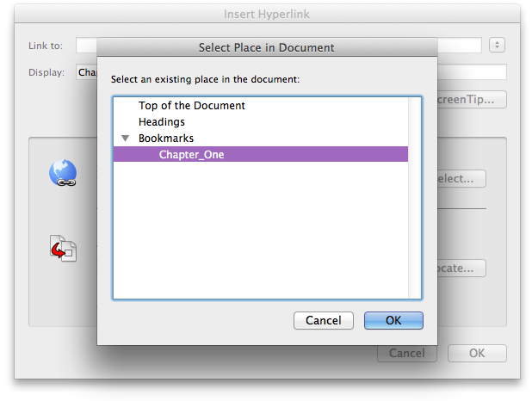Click the Select... button behind dialog
Image resolution: width=532 pixels, height=401 pixels.
(x=461, y=178)
